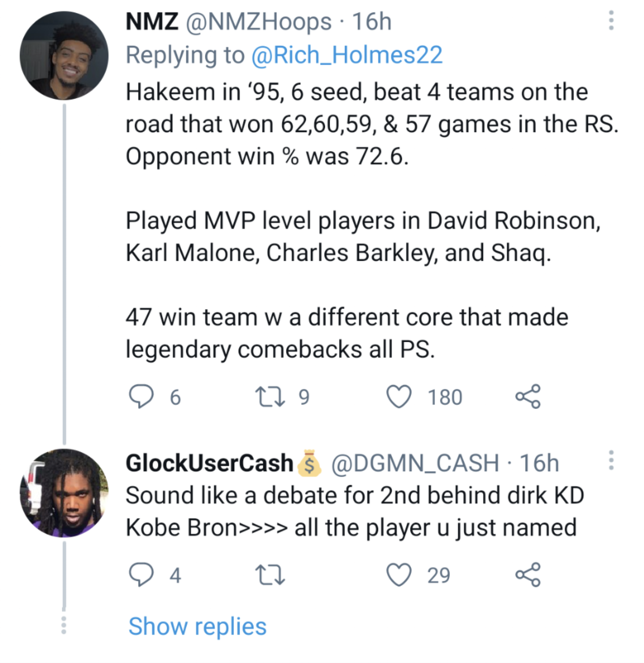This screenshot has width=644, height=663.
Task: Click the GlockUserCash display name
Action: (x=209, y=463)
